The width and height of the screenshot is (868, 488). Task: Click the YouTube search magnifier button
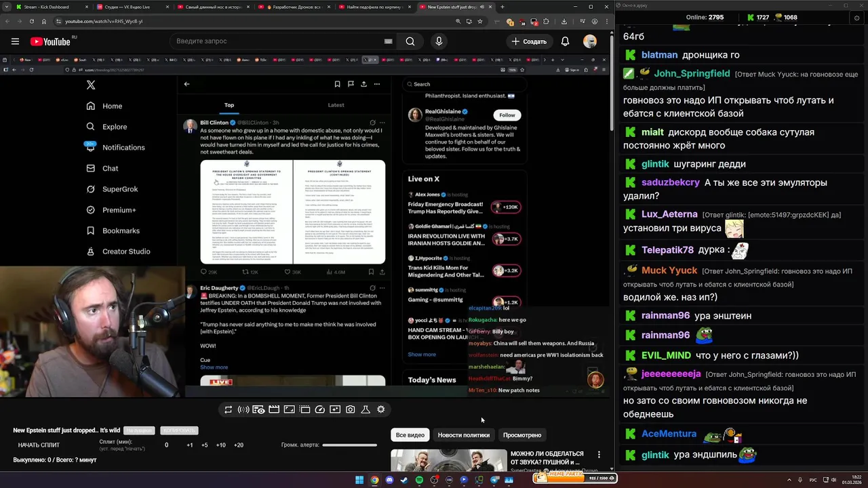click(410, 41)
